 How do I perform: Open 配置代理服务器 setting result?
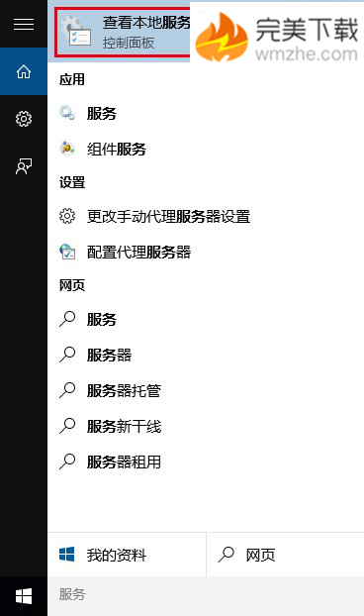[x=206, y=252]
